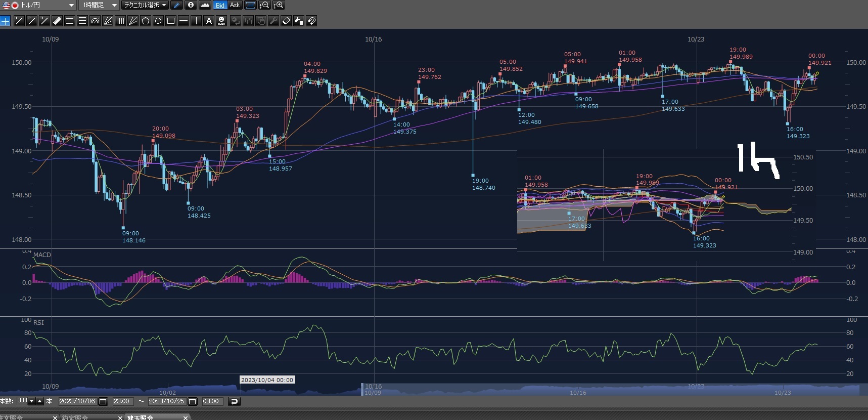Viewport: 868px width, 420px height.
Task: Click the zoom out magnifier icon
Action: point(264,5)
